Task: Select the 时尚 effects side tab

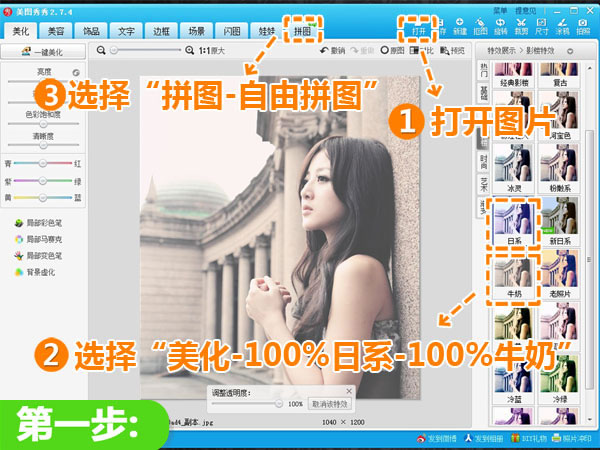Action: [484, 161]
